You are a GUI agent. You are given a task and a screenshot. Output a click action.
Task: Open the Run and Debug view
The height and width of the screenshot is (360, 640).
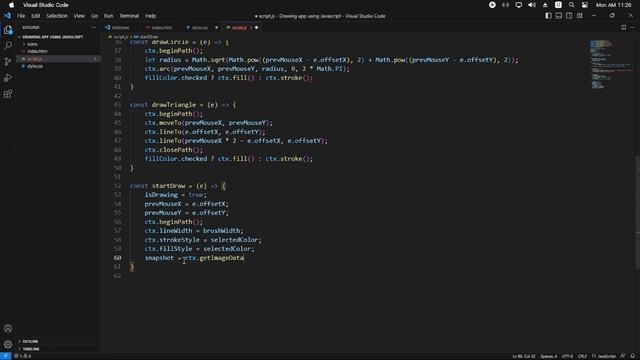(8, 78)
